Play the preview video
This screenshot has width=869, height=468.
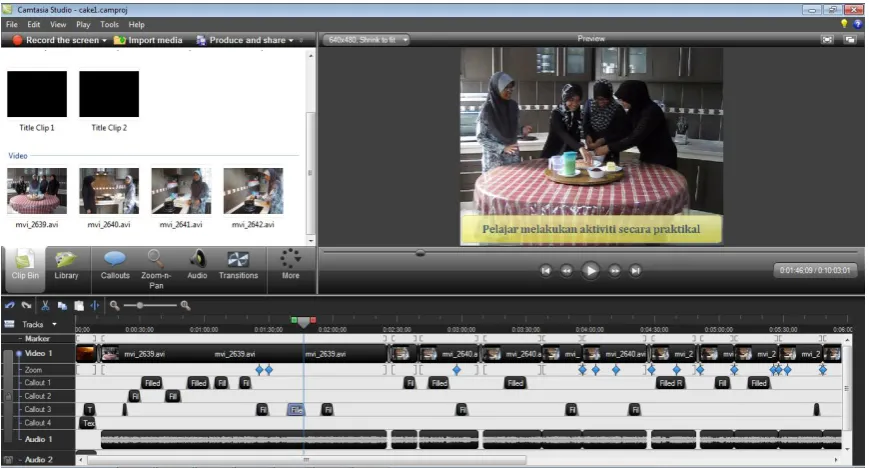click(x=590, y=271)
